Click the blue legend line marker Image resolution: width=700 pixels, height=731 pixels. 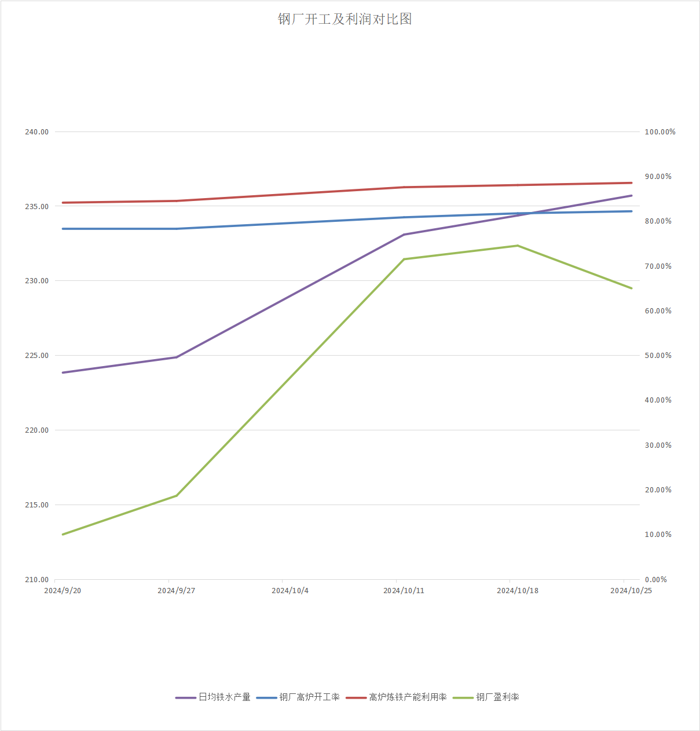coord(266,698)
